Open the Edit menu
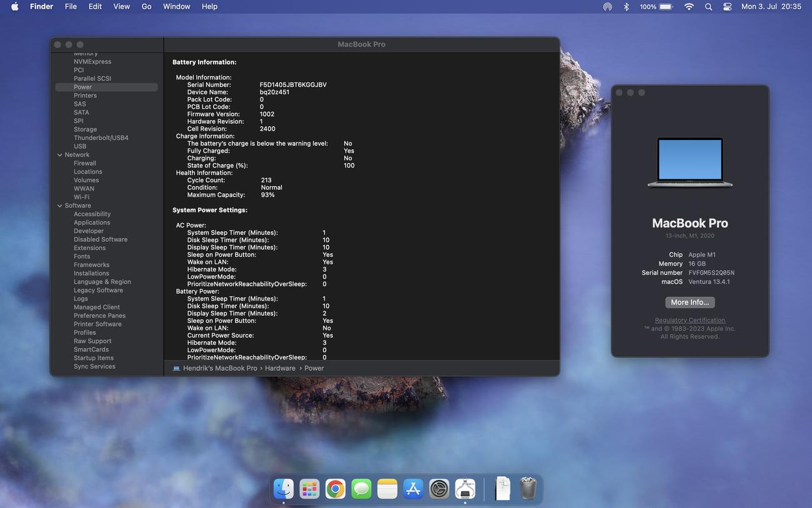This screenshot has width=812, height=508. click(95, 6)
